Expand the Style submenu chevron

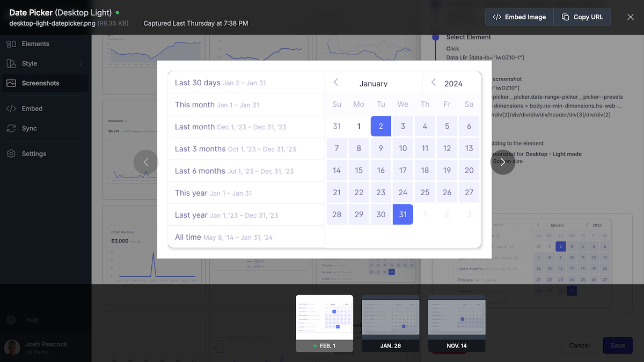pos(81,63)
